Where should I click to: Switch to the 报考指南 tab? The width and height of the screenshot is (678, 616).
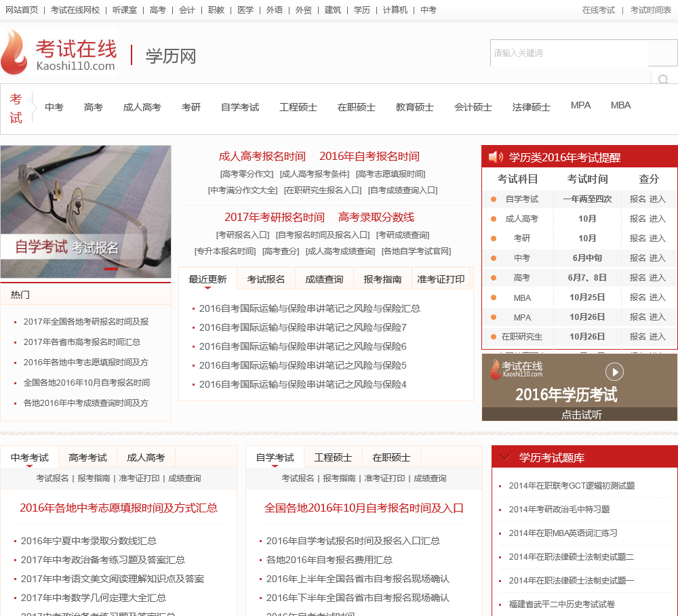382,279
